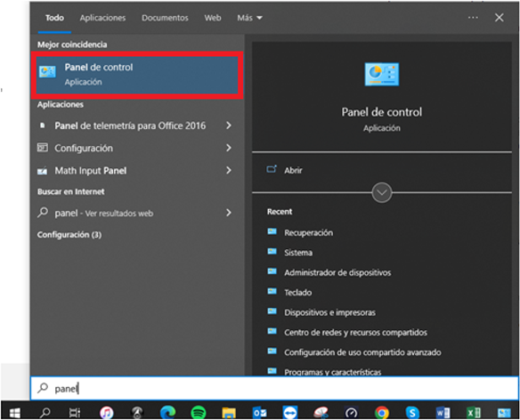The width and height of the screenshot is (520, 420).
Task: Click the Panel de telemetría document icon
Action: click(42, 125)
